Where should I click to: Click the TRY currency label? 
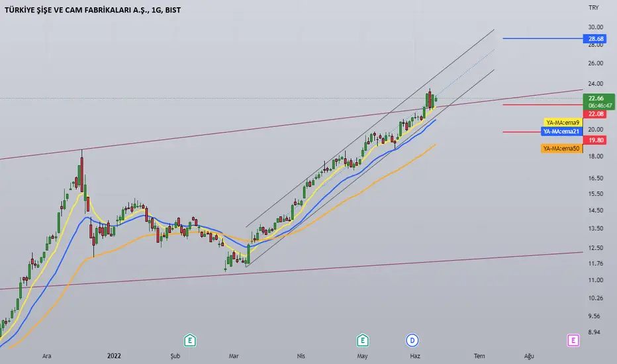pos(593,8)
